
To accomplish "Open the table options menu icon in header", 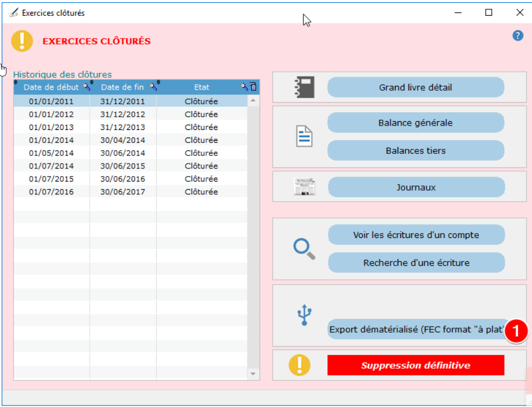I will click(253, 87).
